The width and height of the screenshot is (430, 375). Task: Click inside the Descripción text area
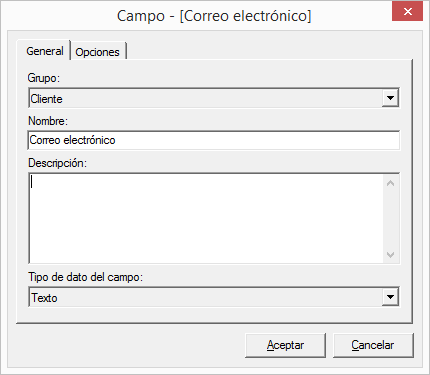tap(206, 218)
